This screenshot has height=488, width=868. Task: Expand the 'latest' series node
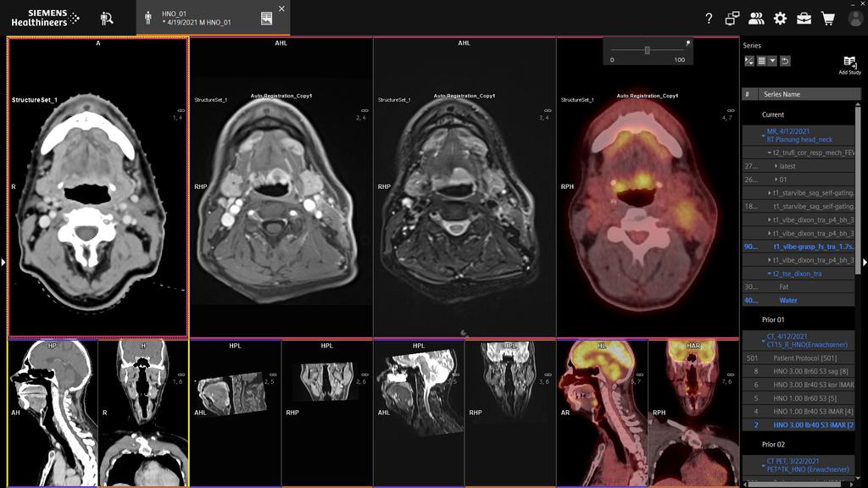click(776, 166)
